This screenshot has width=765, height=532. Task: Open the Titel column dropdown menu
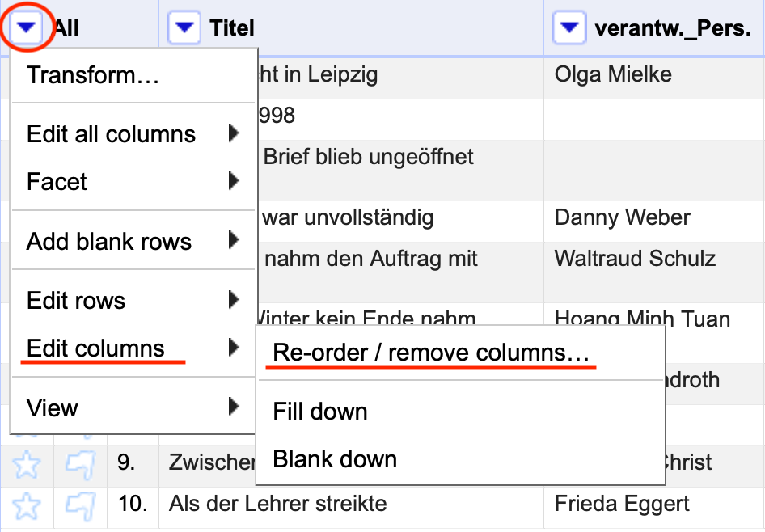coord(184,29)
